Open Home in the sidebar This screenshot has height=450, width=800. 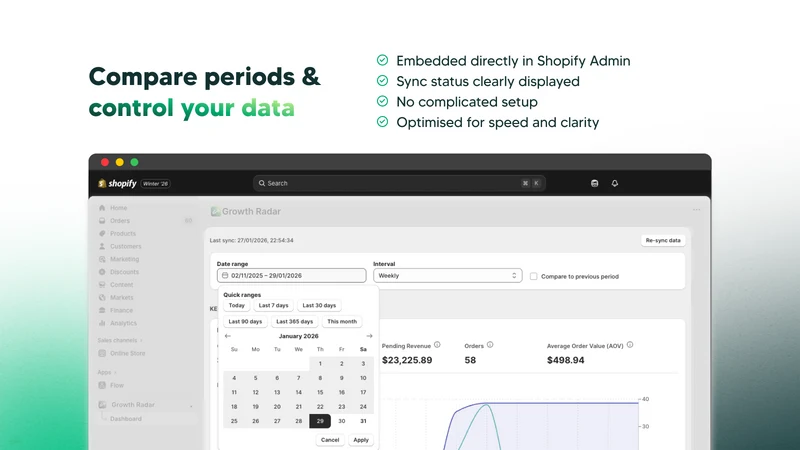(x=118, y=208)
